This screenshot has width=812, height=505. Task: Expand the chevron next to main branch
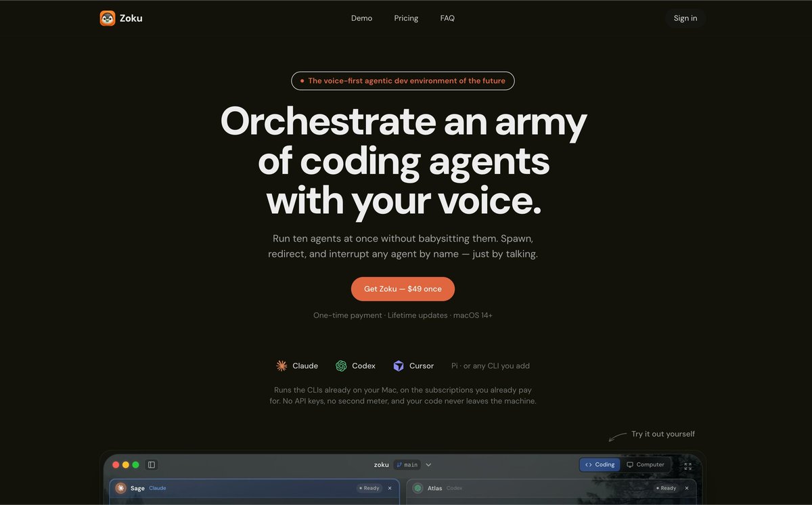[428, 465]
